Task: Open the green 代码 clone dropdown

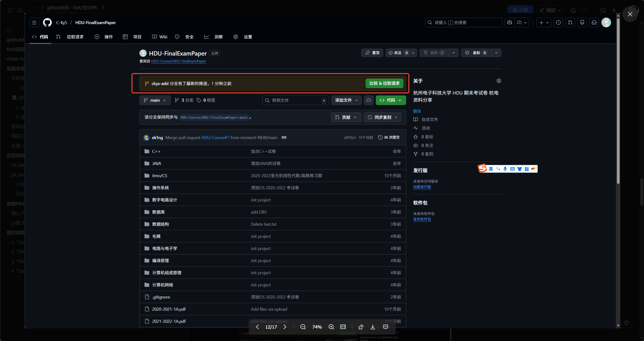Action: pos(391,100)
